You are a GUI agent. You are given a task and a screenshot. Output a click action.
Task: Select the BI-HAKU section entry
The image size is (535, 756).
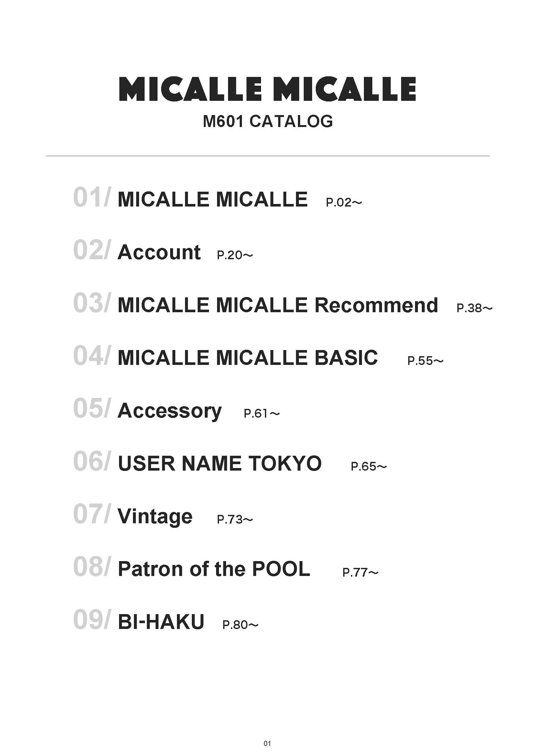[x=161, y=622]
